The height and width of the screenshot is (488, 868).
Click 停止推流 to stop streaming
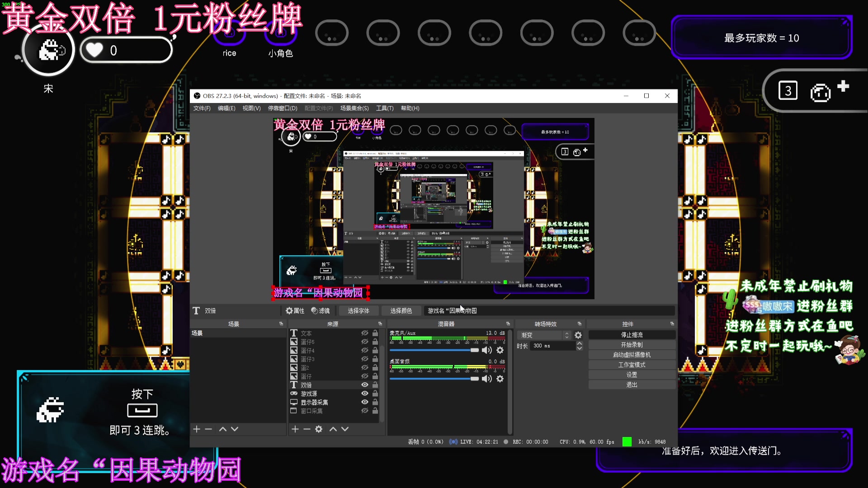631,334
